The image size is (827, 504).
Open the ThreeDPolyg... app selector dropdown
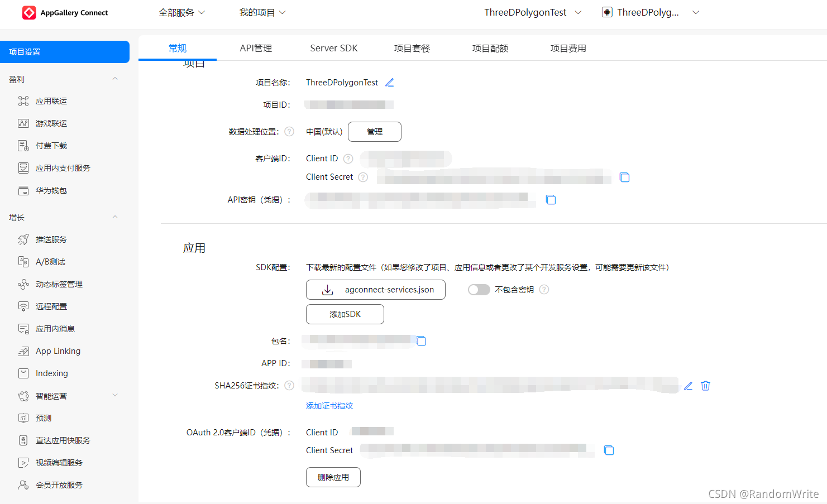(651, 12)
